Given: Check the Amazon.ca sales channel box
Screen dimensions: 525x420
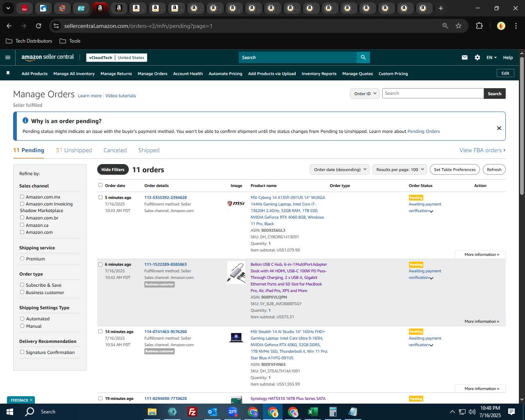Looking at the screenshot, I should pos(22,225).
